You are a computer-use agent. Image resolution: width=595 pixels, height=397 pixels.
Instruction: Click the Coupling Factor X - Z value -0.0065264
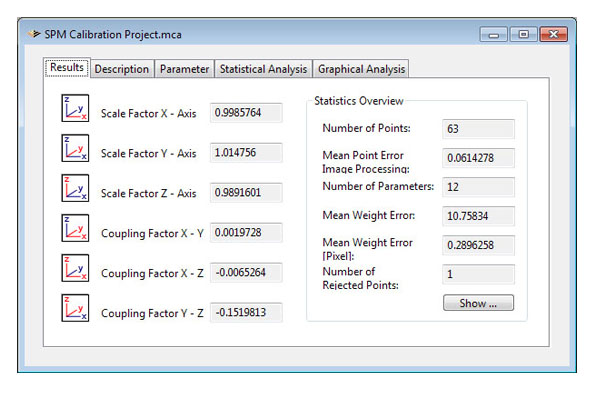[246, 273]
